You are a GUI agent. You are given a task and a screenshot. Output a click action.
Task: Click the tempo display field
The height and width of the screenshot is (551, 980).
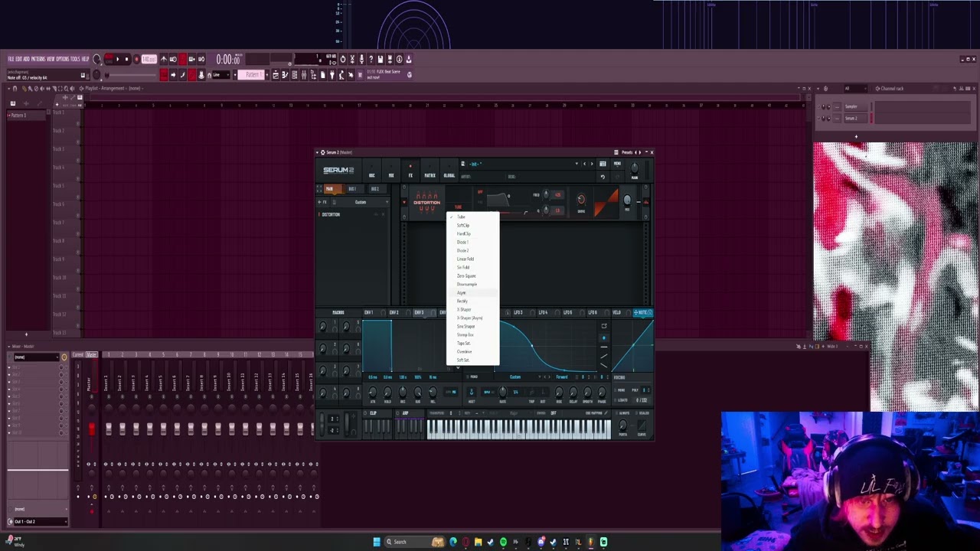[149, 59]
